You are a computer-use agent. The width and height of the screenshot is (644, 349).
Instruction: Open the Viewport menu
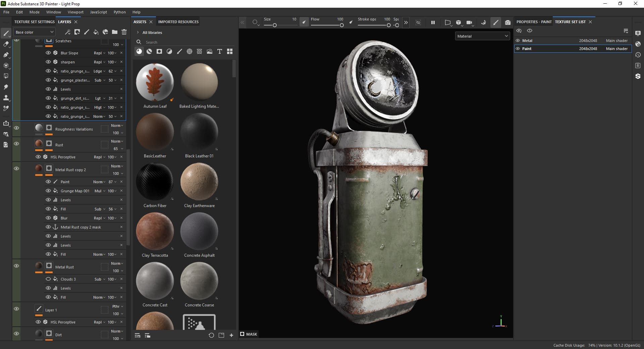75,12
